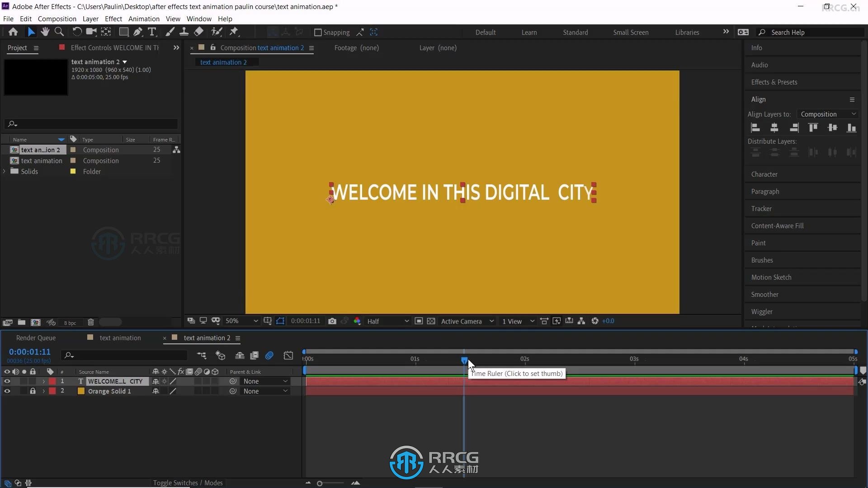Image resolution: width=868 pixels, height=488 pixels.
Task: Open the Parent dropdown for layer 1
Action: 264,381
